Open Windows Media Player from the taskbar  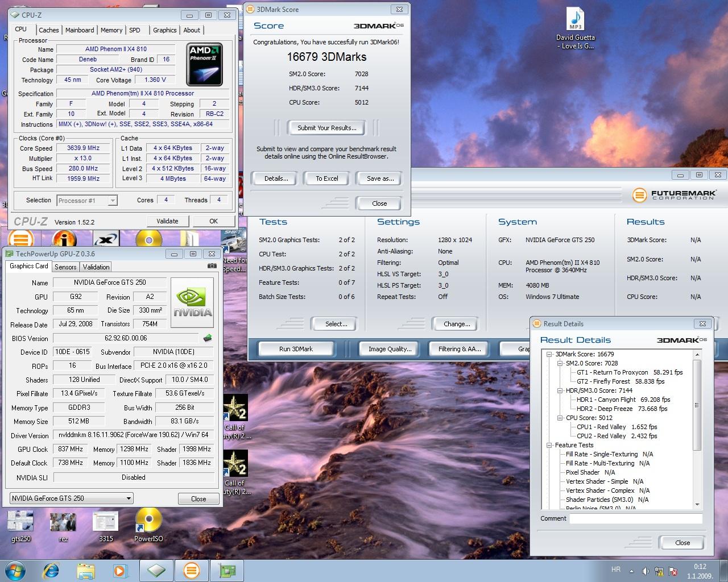120,570
